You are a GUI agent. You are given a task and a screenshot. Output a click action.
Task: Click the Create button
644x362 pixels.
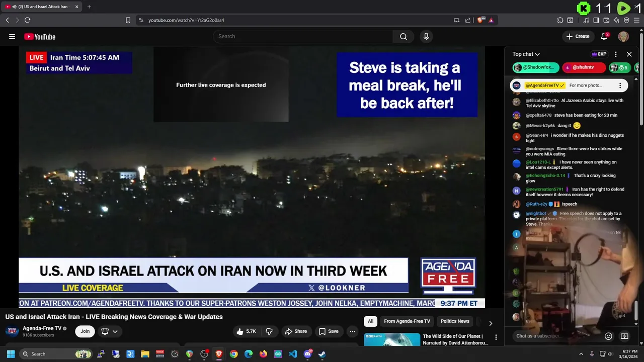[578, 36]
